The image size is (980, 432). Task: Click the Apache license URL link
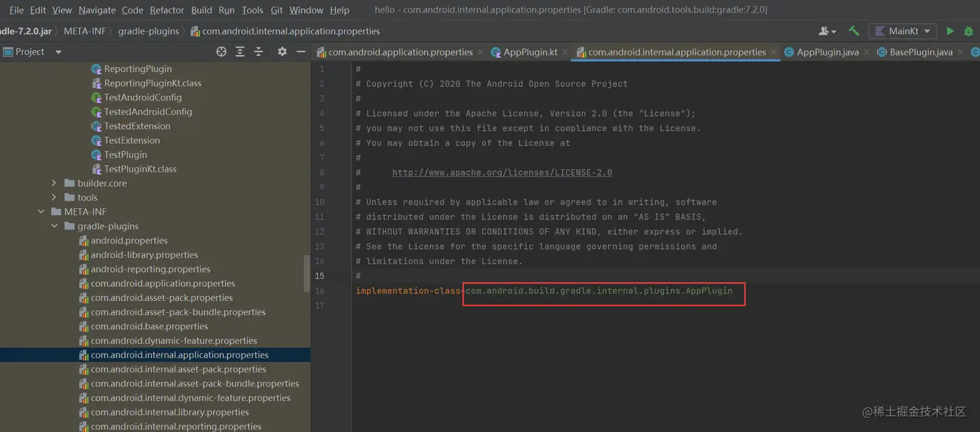502,173
